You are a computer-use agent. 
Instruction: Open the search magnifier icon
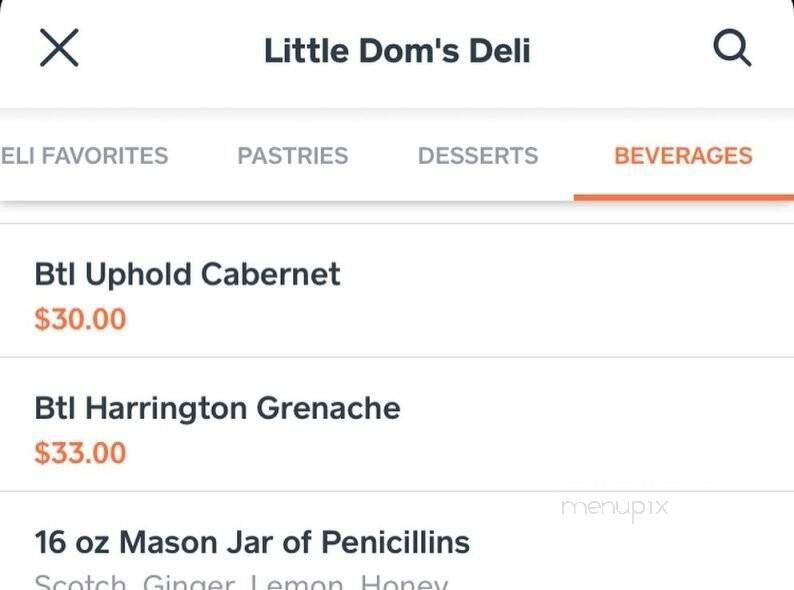pos(732,48)
